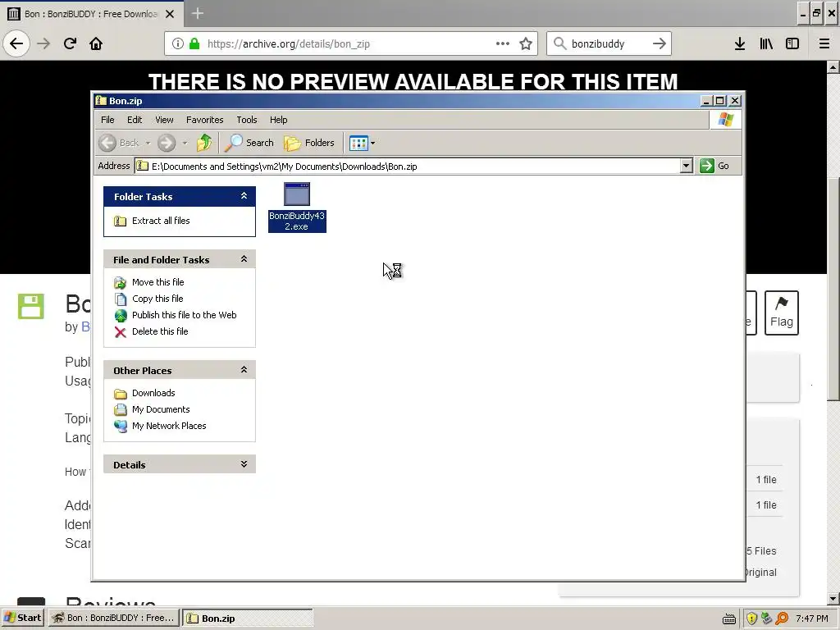This screenshot has height=630, width=840.
Task: Open Downloads from Other Places
Action: [153, 393]
